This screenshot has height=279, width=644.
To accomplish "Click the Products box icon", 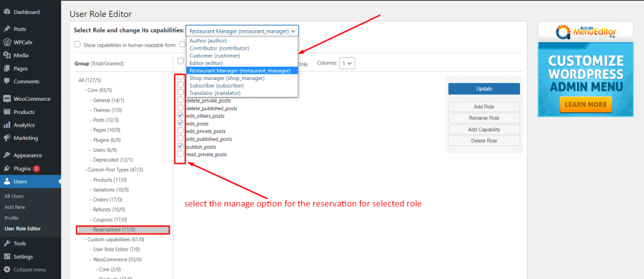I will 6,112.
